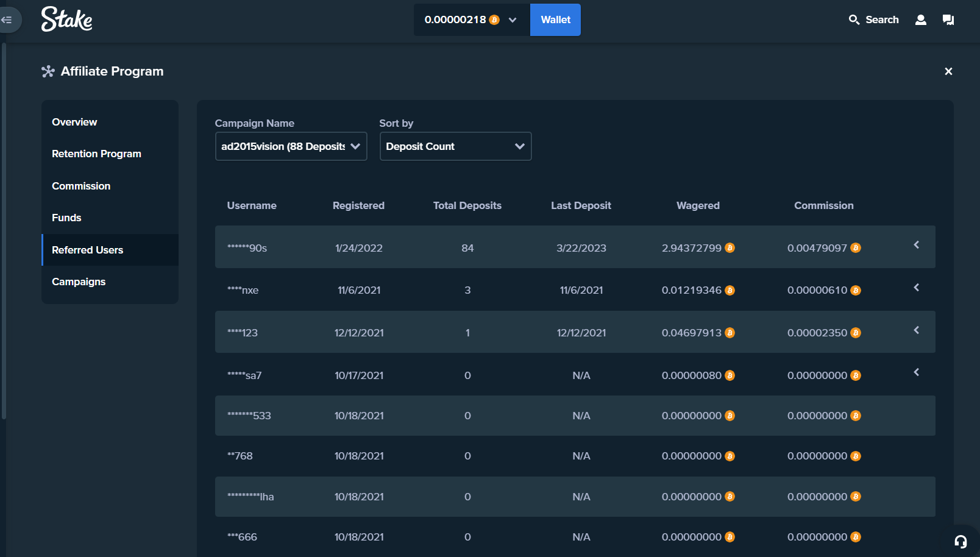Expand row chevron for ****nxe
This screenshot has width=980, height=557.
916,288
